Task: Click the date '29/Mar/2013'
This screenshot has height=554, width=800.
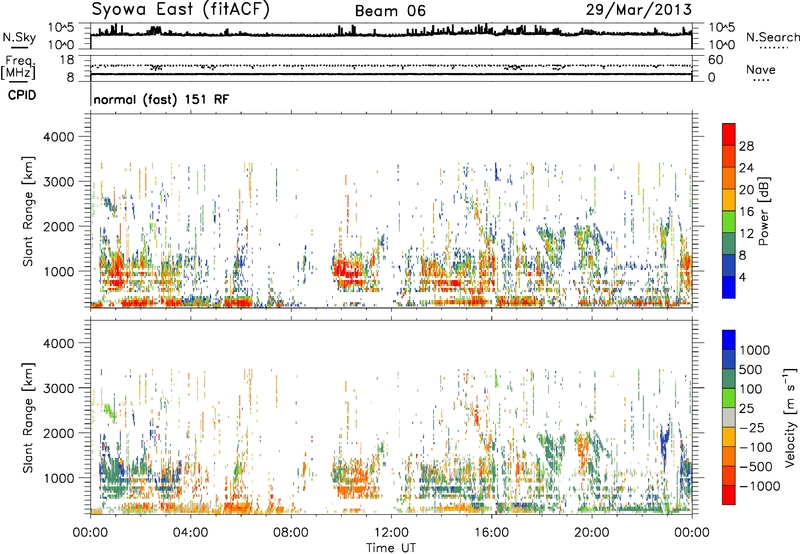Action: (639, 10)
